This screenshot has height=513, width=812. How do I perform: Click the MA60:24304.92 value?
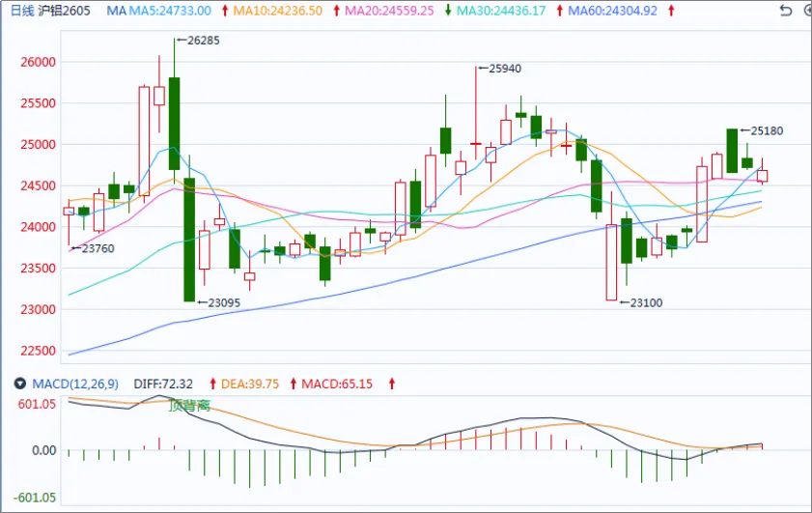pyautogui.click(x=613, y=11)
